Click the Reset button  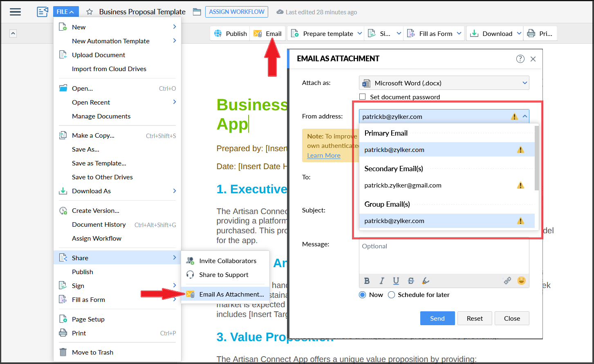click(475, 318)
